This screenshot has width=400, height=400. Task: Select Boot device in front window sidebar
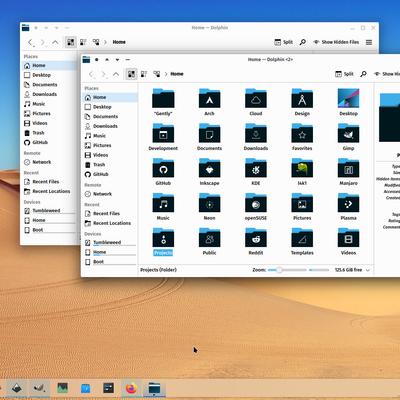pos(110,262)
